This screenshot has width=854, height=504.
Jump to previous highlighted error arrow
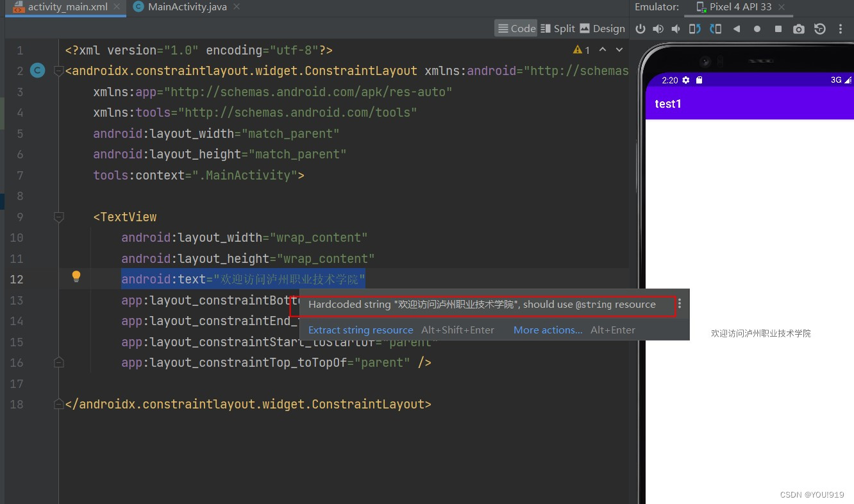[603, 49]
